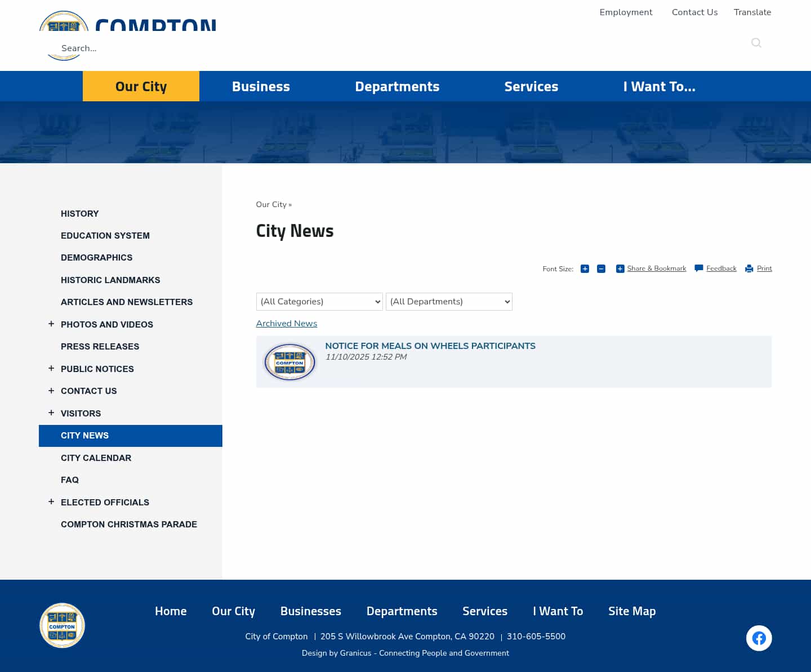
Task: Click the Feedback speech bubble icon
Action: (x=698, y=268)
